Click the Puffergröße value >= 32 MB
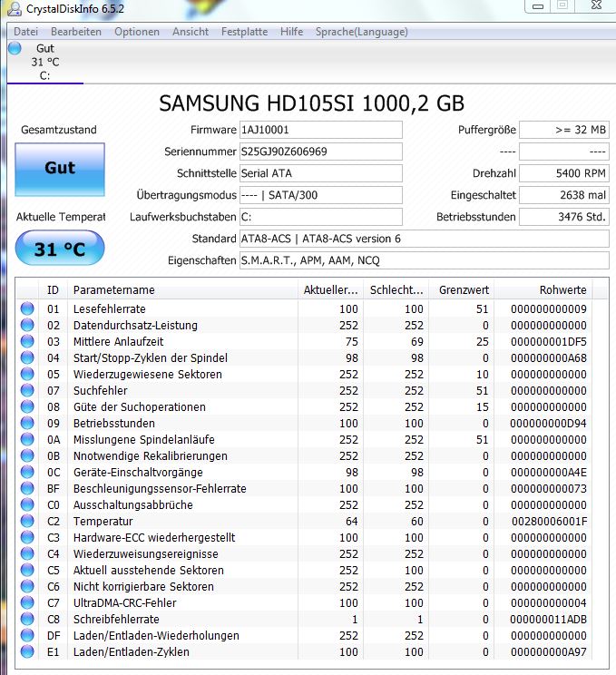 coord(564,130)
